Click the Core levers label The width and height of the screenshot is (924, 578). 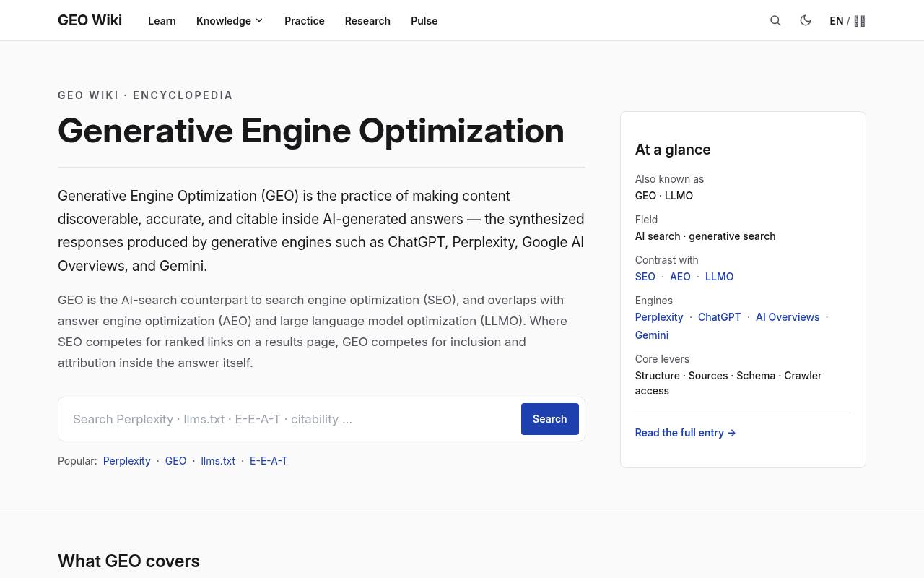pyautogui.click(x=662, y=359)
